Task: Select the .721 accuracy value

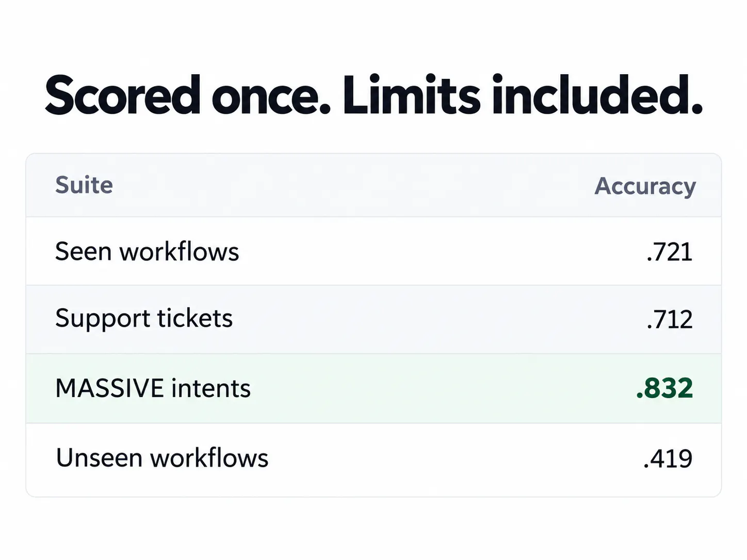Action: 669,253
